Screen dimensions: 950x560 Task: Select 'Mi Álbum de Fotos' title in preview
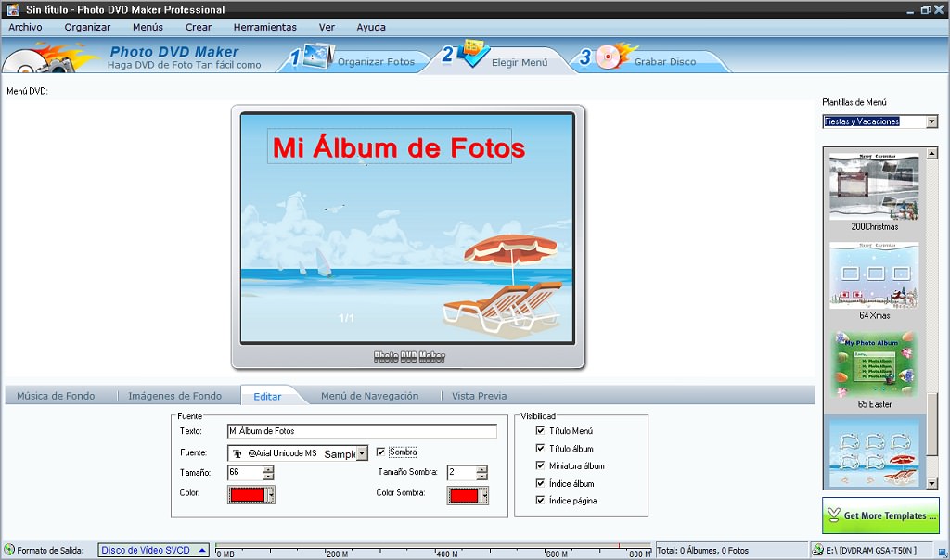point(398,147)
